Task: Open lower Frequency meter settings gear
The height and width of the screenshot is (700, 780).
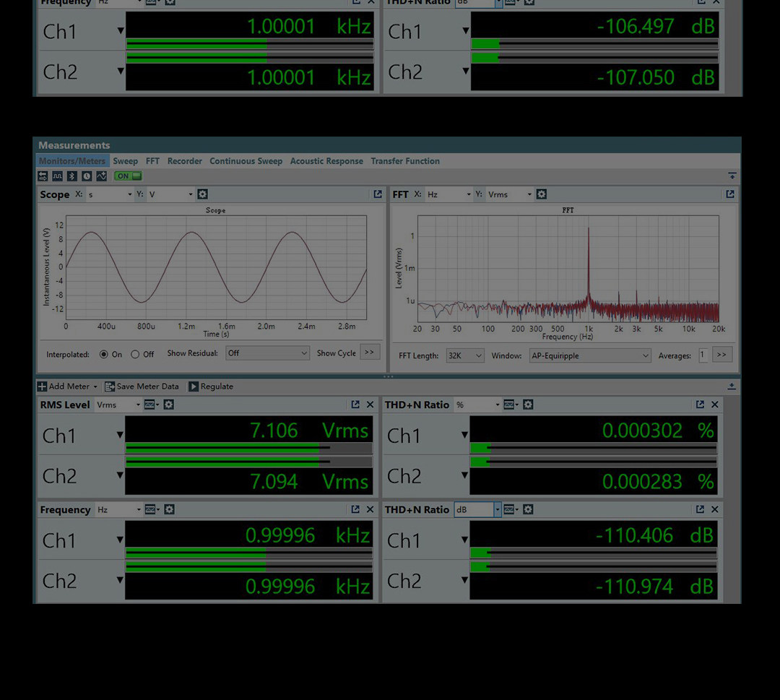Action: pyautogui.click(x=169, y=509)
